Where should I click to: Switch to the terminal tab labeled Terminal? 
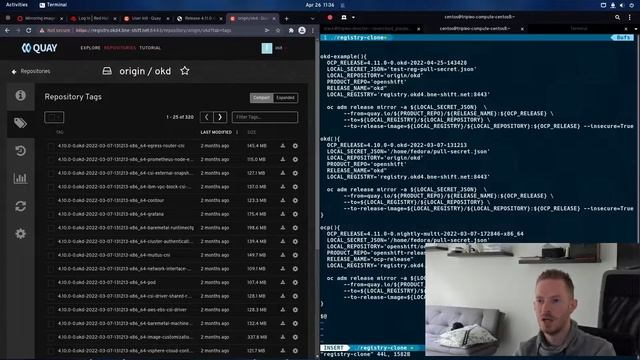point(578,29)
